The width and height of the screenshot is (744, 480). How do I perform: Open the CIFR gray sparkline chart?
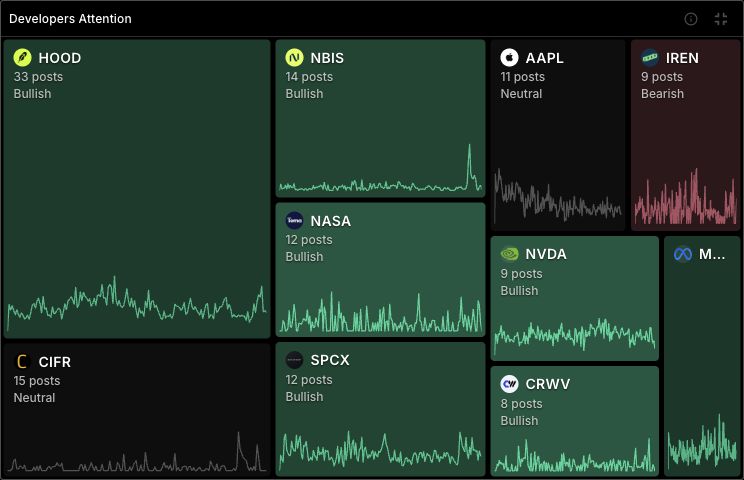click(137, 452)
